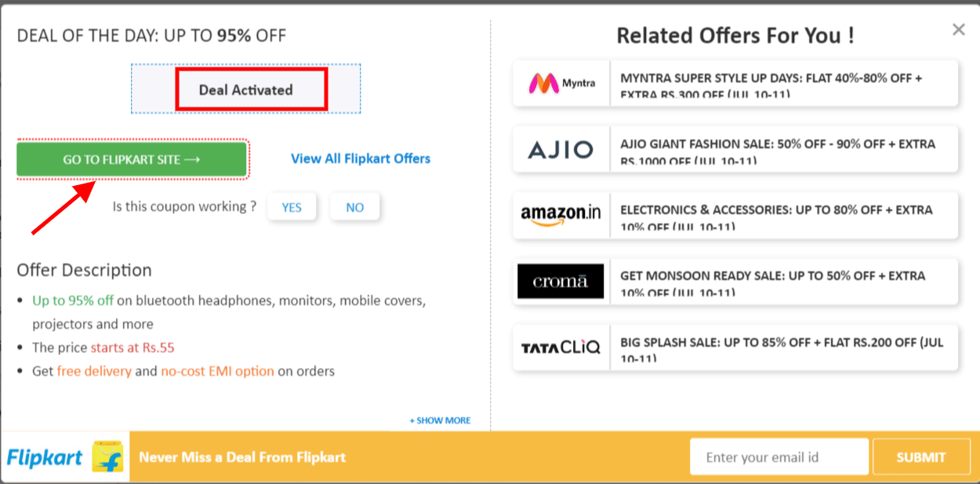980x484 pixels.
Task: Click the Flipkart logo in the footer
Action: tap(43, 457)
